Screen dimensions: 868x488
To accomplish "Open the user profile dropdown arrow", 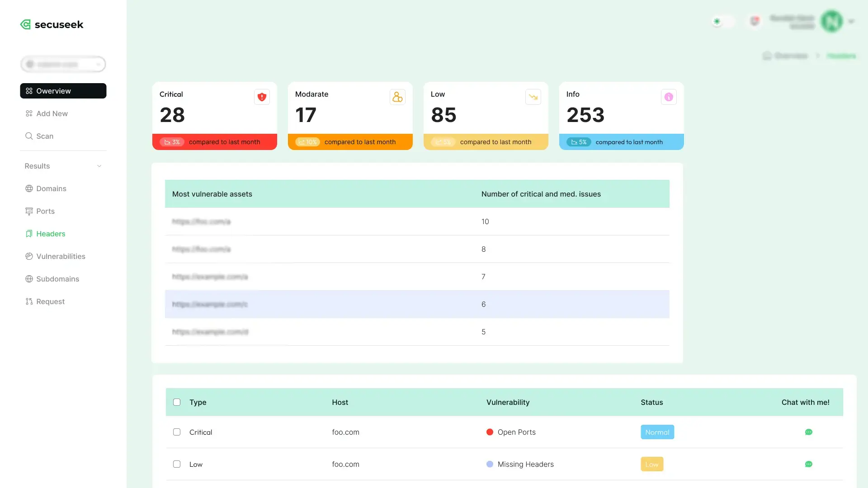I will pos(851,22).
